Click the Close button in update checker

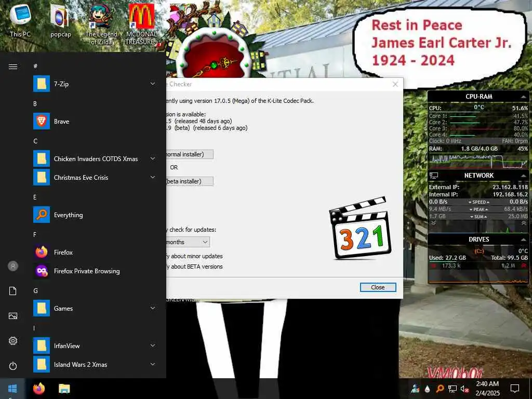click(378, 287)
